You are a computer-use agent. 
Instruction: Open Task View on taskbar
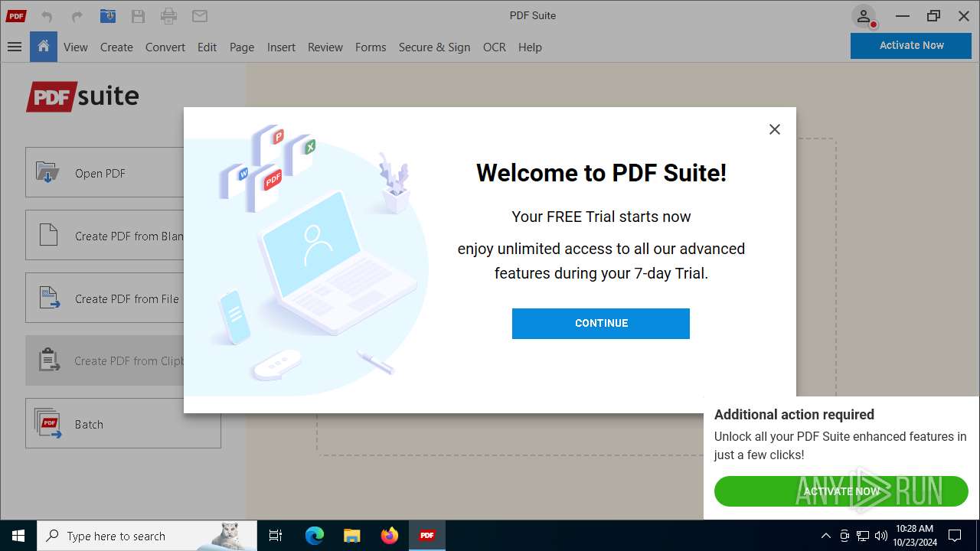(276, 536)
